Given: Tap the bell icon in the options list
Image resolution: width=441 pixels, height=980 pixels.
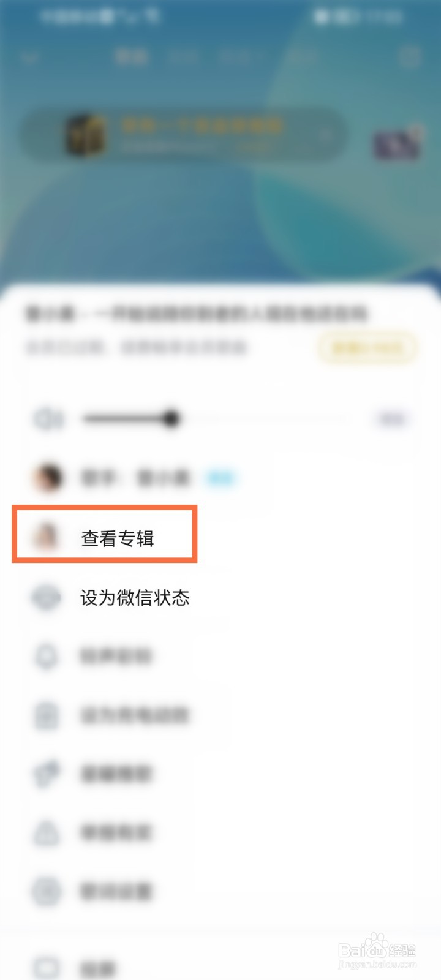Looking at the screenshot, I should [47, 656].
